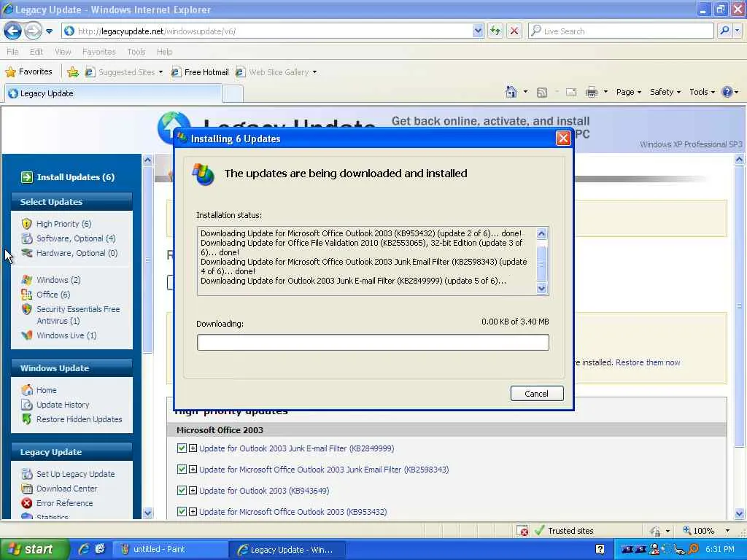The height and width of the screenshot is (560, 747).
Task: Select Hardware, Optional (0) updates
Action: (x=77, y=253)
